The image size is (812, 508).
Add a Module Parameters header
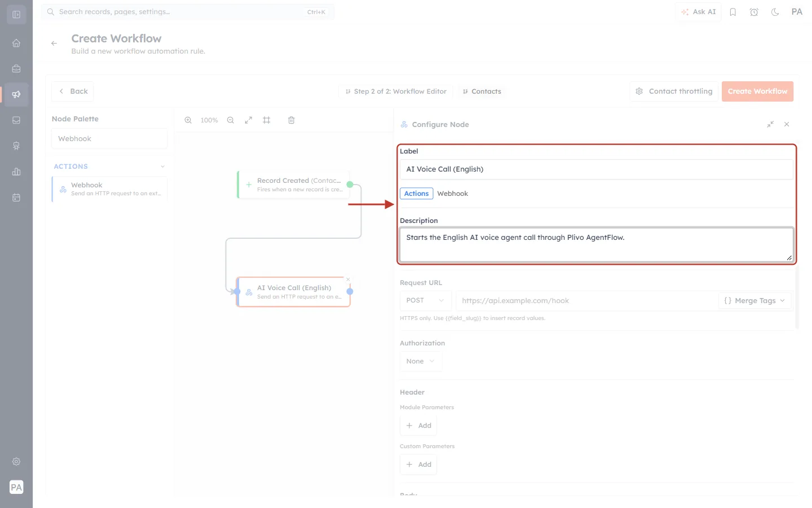point(418,426)
